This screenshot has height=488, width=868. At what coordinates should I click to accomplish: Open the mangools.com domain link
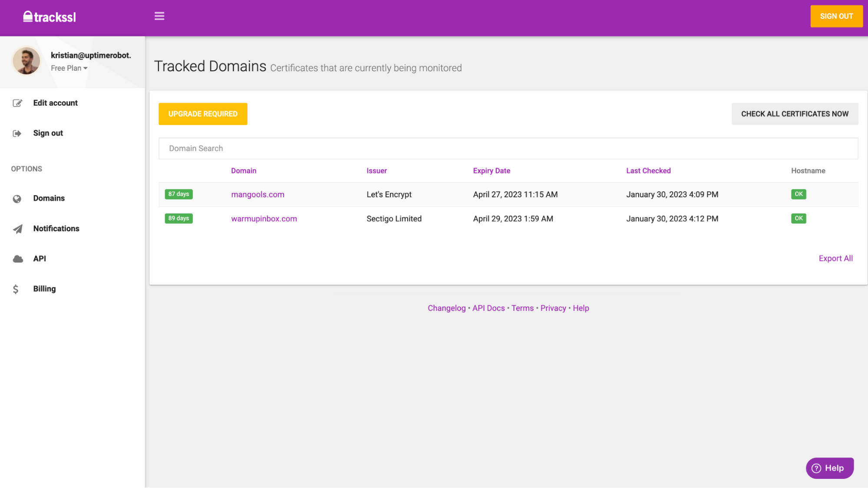tap(257, 195)
